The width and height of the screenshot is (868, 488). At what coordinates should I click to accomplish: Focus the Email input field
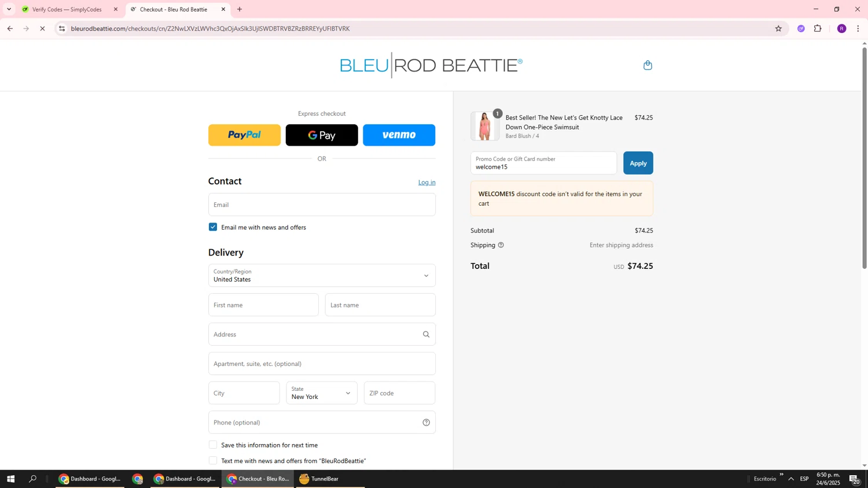[322, 205]
